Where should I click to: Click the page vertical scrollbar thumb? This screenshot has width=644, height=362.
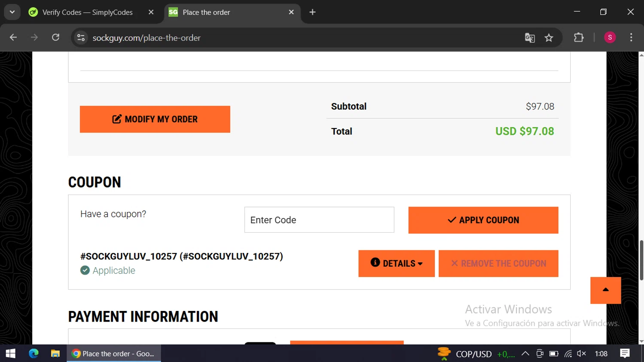point(641,260)
